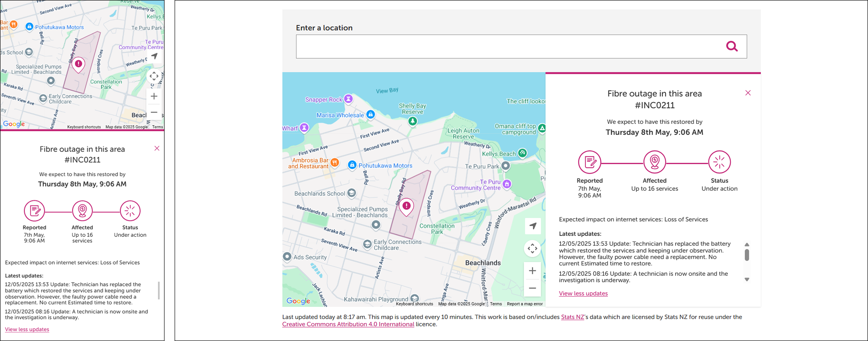Screen dimensions: 868x341
Task: Click Keyboard shortcuts on the large map
Action: (414, 304)
